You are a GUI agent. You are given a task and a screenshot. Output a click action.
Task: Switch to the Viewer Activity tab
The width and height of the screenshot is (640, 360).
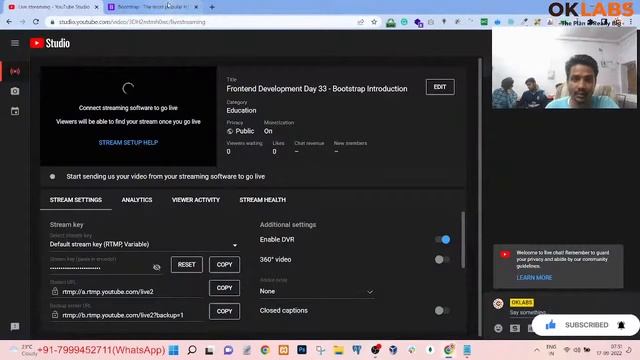coord(196,200)
